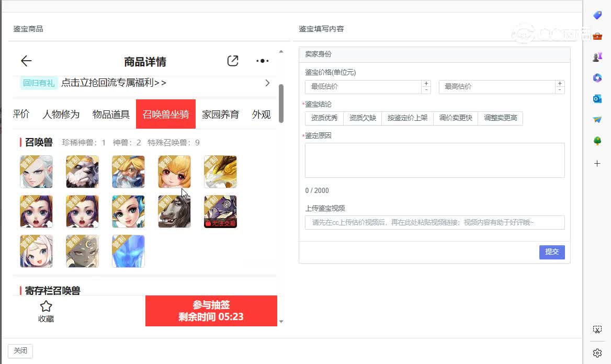This screenshot has width=611, height=364.
Task: Click the 鉴定原因 text area
Action: pos(435,160)
